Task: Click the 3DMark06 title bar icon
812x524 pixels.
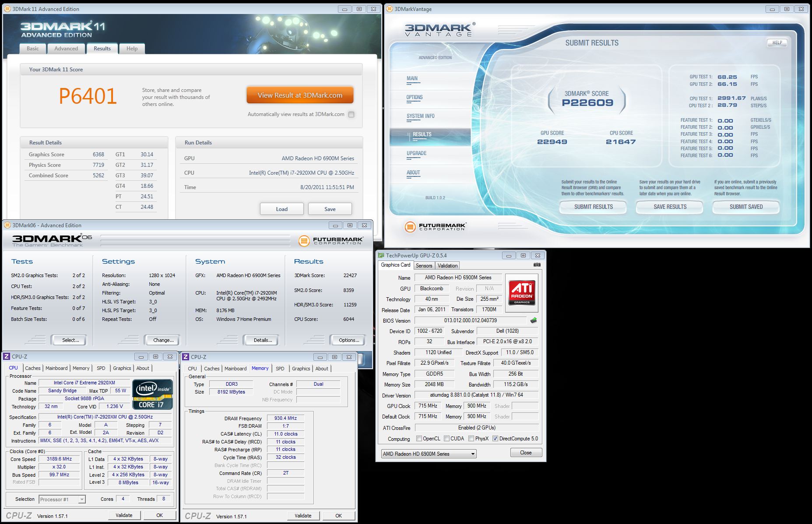Action: (x=7, y=225)
